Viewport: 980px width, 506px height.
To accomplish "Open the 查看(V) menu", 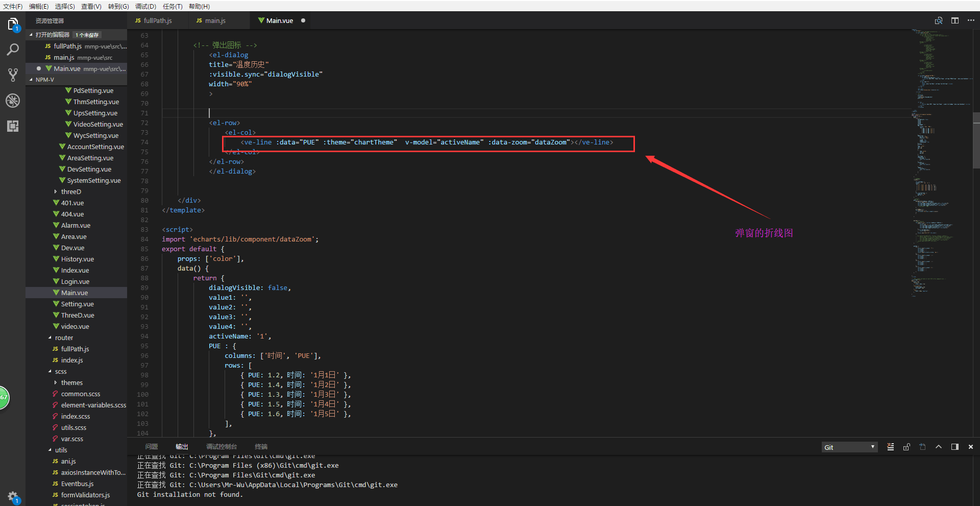I will (x=91, y=6).
